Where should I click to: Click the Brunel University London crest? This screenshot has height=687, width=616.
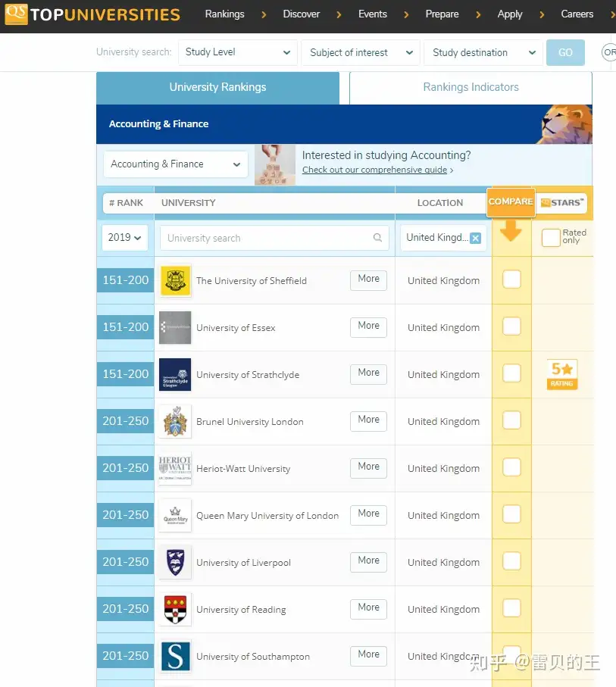coord(175,421)
